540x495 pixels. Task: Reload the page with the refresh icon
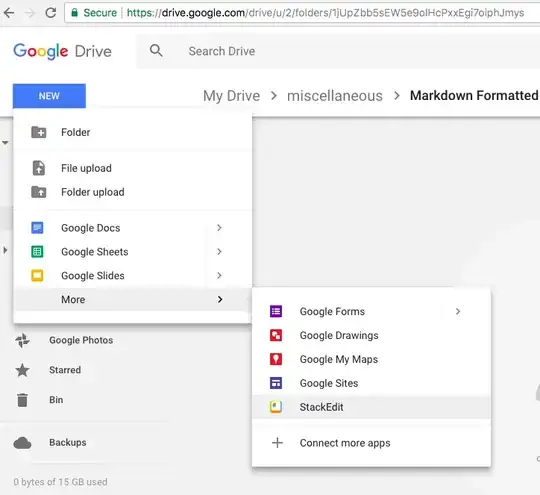51,13
